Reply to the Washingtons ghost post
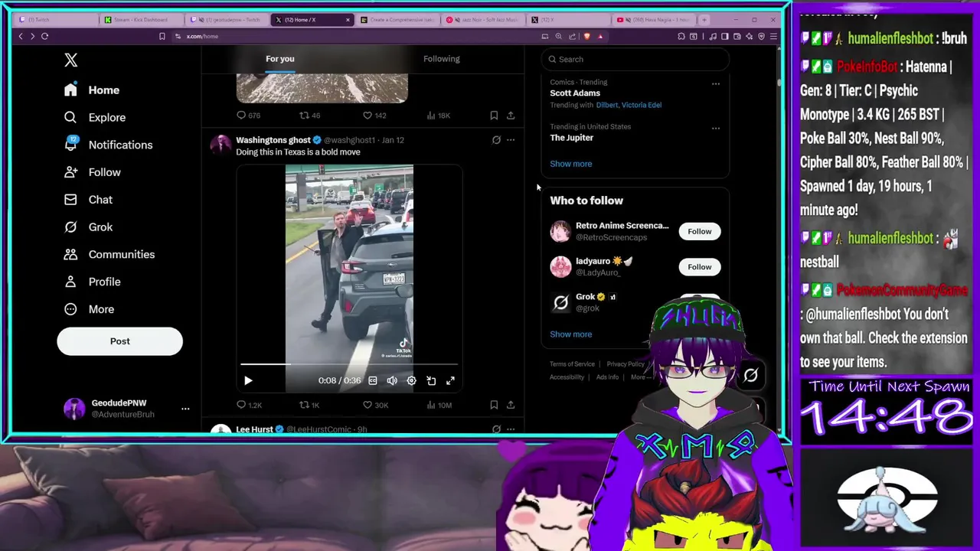This screenshot has width=980, height=551. pos(249,405)
